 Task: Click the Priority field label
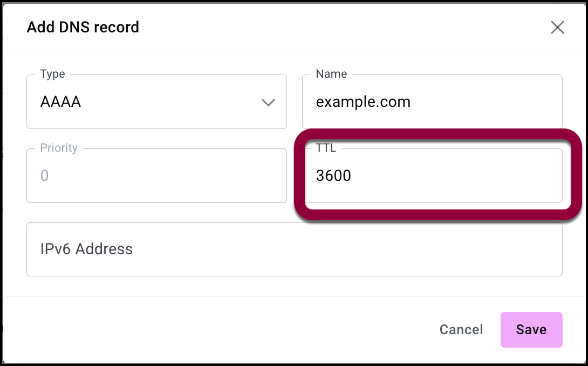coord(59,148)
